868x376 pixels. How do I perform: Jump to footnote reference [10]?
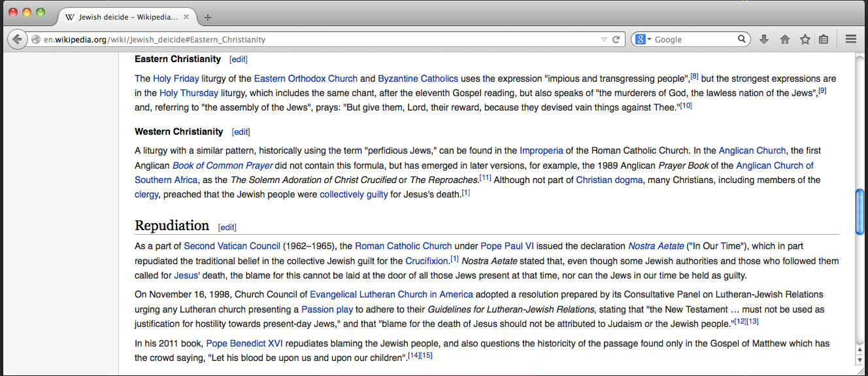pos(686,105)
